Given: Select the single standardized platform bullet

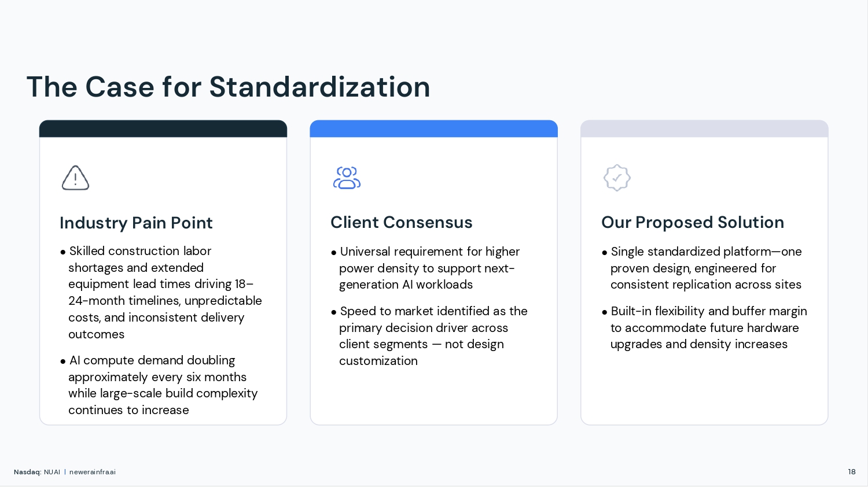Looking at the screenshot, I should [705, 268].
